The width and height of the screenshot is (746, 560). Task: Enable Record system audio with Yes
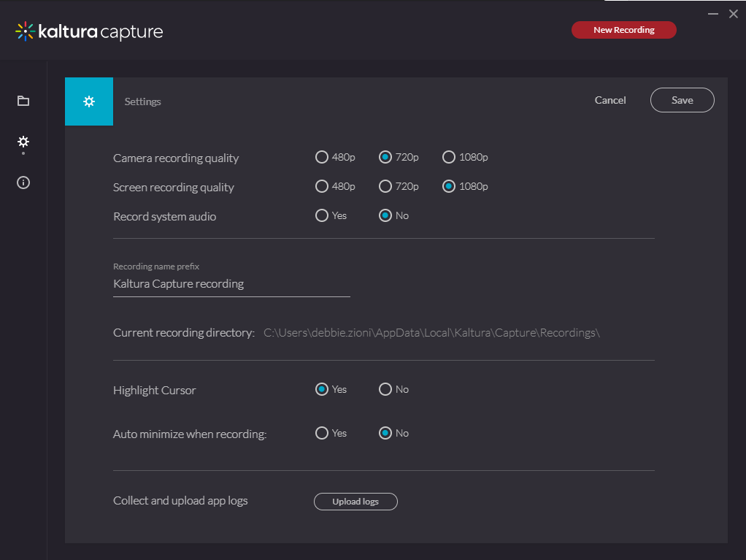(322, 215)
